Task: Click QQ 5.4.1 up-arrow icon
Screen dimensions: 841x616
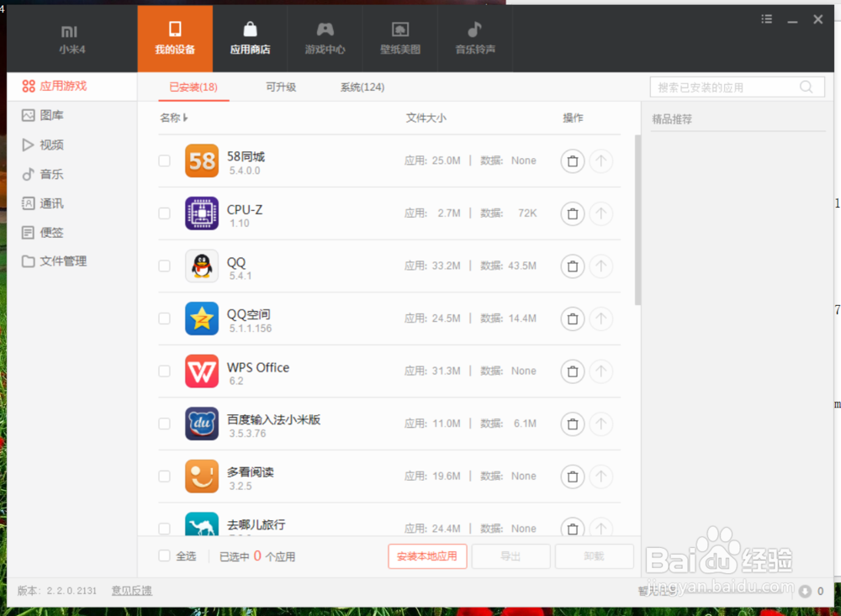Action: click(x=600, y=266)
